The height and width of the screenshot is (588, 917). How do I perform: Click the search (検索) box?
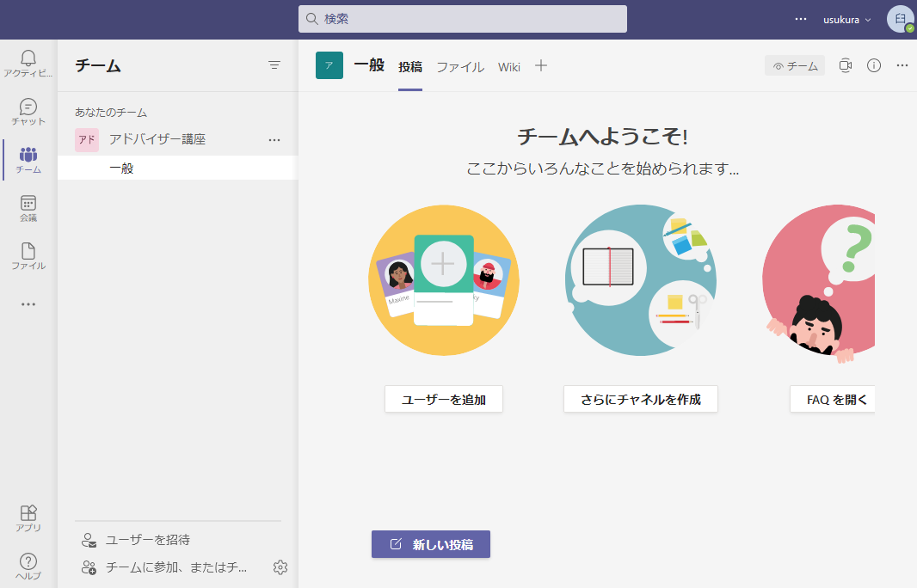pos(463,19)
